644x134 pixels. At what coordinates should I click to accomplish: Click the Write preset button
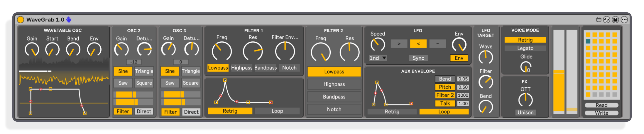(x=601, y=113)
